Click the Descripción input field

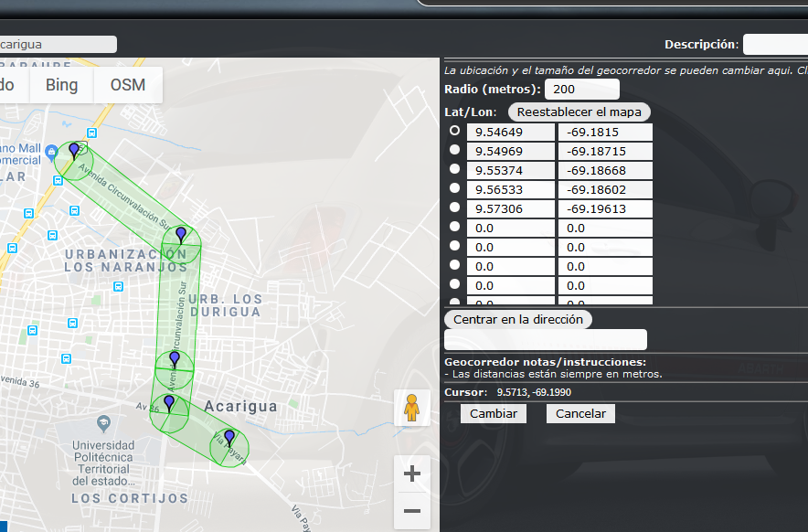pyautogui.click(x=775, y=43)
